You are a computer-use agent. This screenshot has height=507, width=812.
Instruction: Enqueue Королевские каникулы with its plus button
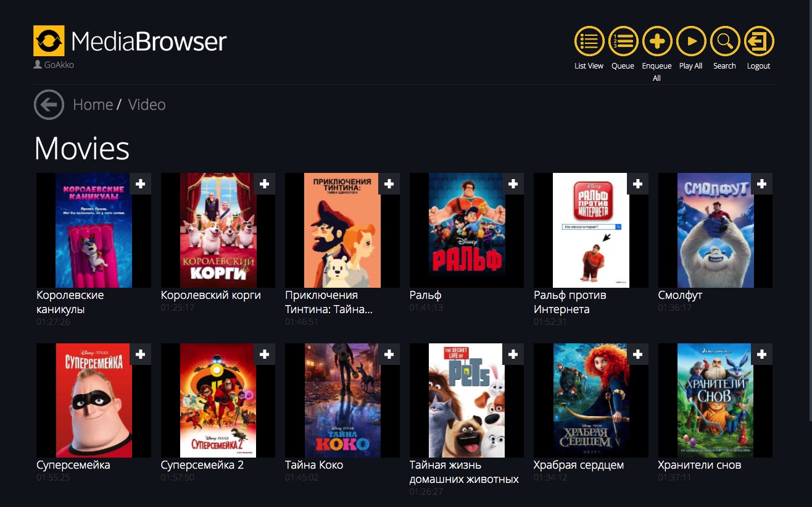click(x=141, y=184)
